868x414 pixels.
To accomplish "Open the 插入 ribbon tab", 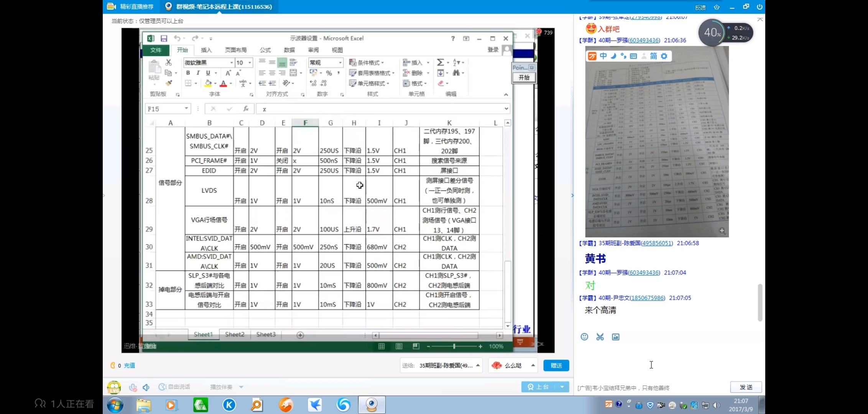I will (x=206, y=50).
